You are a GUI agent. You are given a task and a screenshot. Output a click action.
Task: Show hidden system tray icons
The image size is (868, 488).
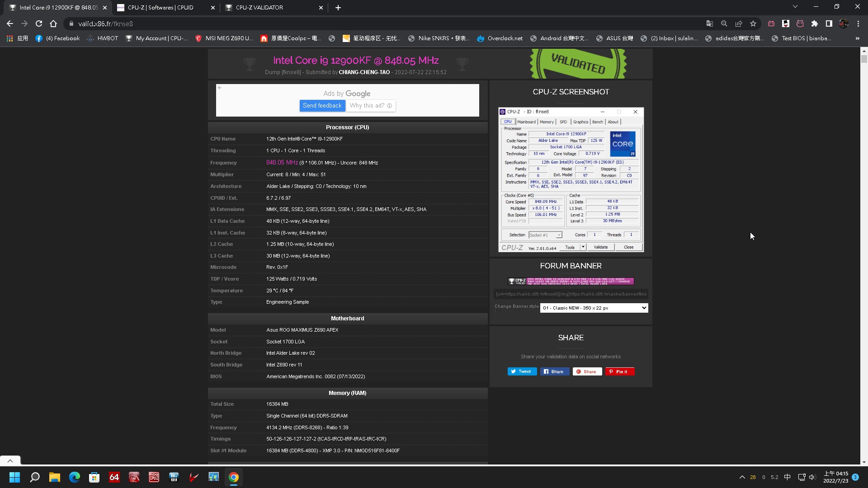tap(742, 477)
